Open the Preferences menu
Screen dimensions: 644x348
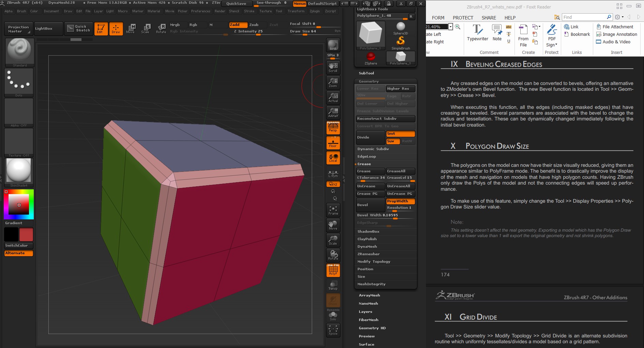tap(201, 11)
